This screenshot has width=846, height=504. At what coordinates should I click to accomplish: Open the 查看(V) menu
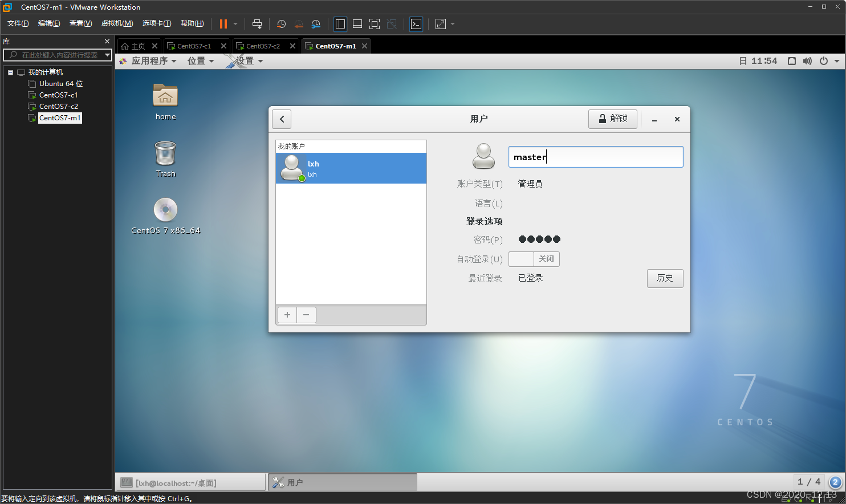(x=80, y=23)
